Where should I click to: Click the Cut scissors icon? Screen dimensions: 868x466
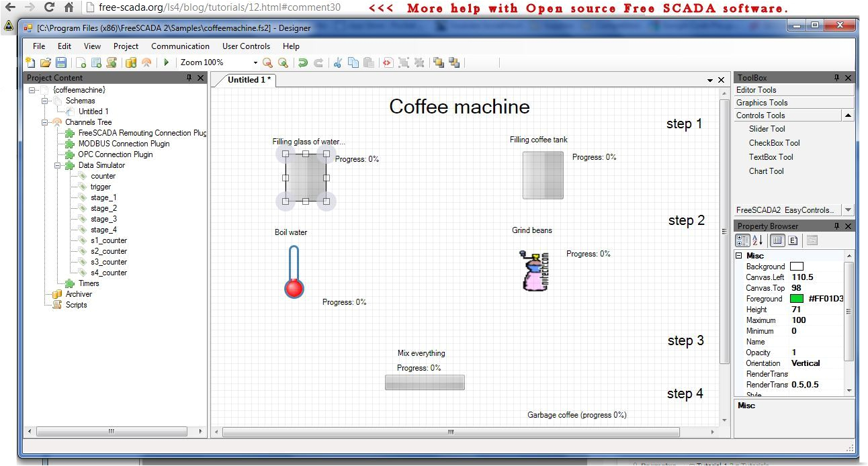click(x=337, y=62)
